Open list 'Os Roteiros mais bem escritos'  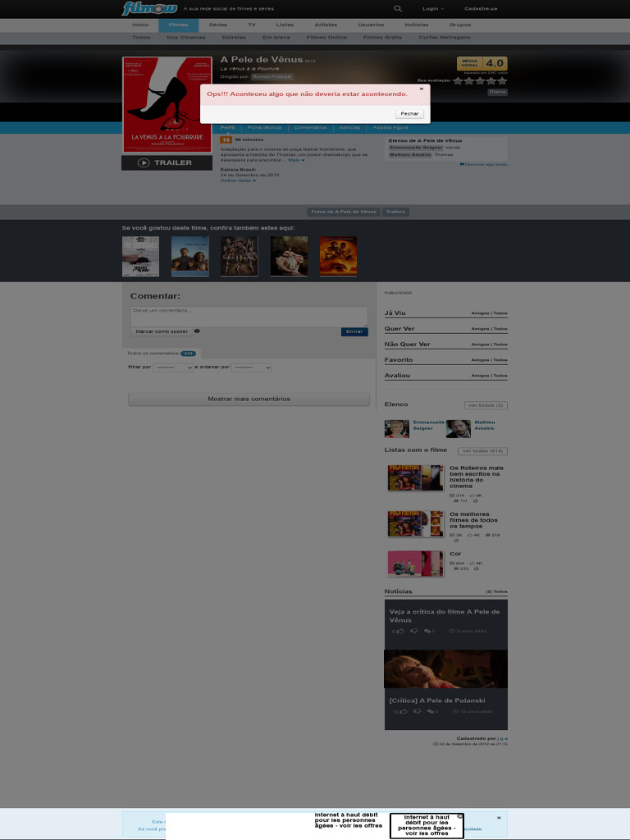pyautogui.click(x=477, y=477)
